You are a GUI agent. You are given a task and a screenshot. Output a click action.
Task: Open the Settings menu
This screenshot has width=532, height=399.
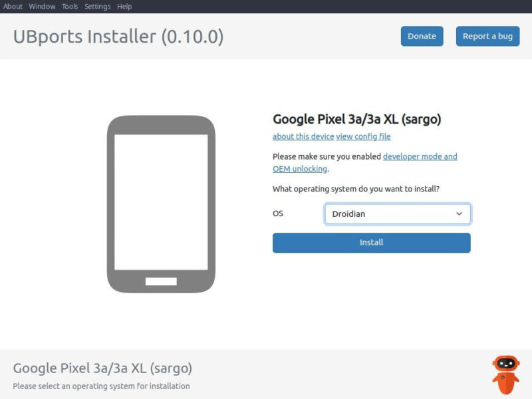(98, 7)
